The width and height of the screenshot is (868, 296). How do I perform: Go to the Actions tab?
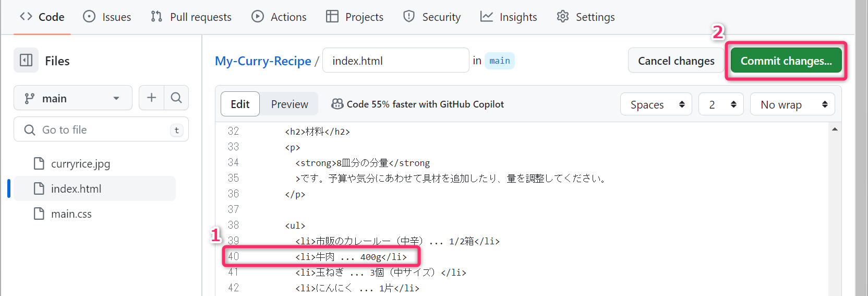point(279,17)
